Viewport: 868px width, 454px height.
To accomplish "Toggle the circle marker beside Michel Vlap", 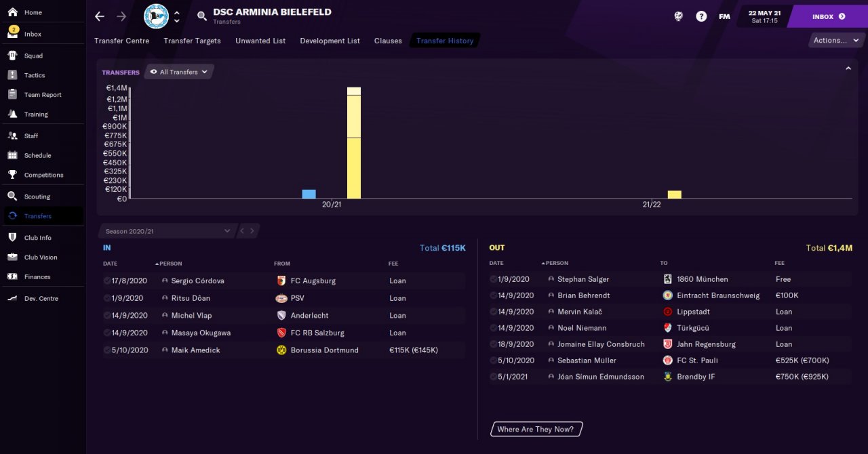I will click(x=107, y=316).
